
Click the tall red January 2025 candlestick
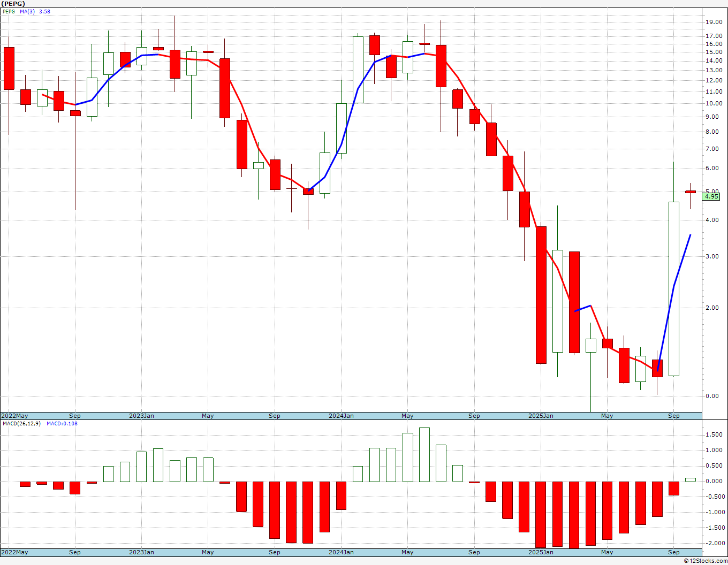(x=541, y=295)
